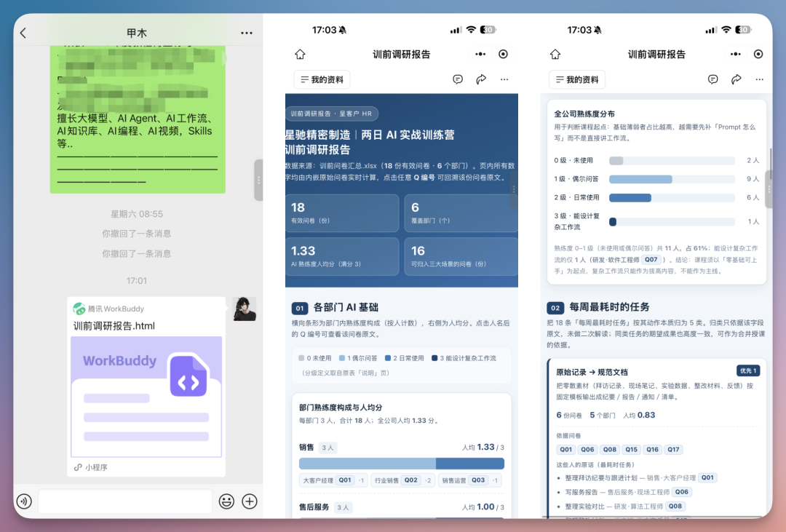Screen dimensions: 786x532
Task: Go back from the 甲木 chat
Action: pos(23,33)
